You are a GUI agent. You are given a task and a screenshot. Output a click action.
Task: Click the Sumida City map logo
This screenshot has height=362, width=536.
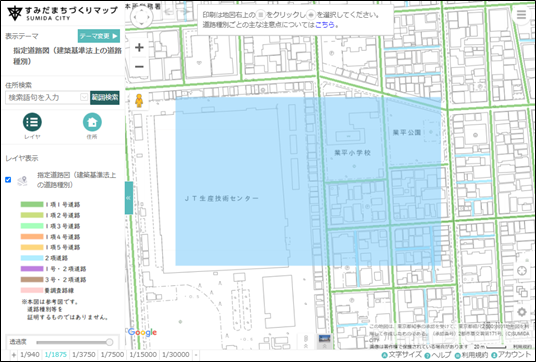tap(63, 14)
